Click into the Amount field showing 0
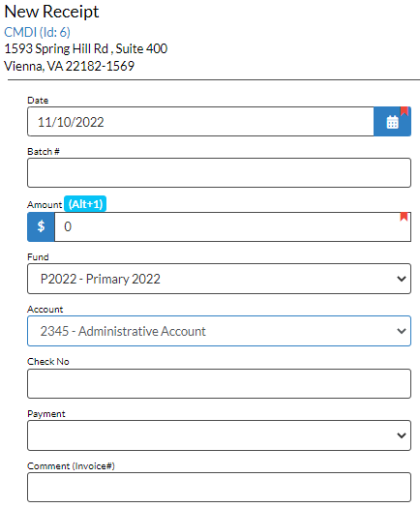This screenshot has height=508, width=420. [x=232, y=226]
